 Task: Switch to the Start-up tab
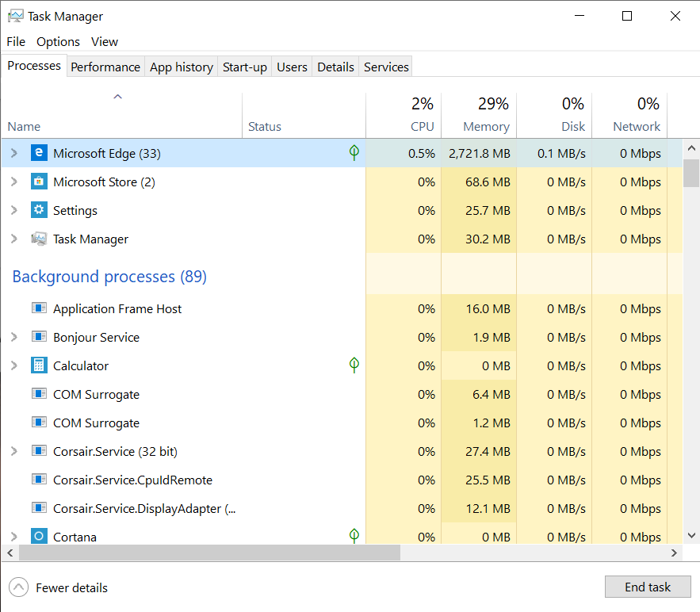(x=245, y=67)
